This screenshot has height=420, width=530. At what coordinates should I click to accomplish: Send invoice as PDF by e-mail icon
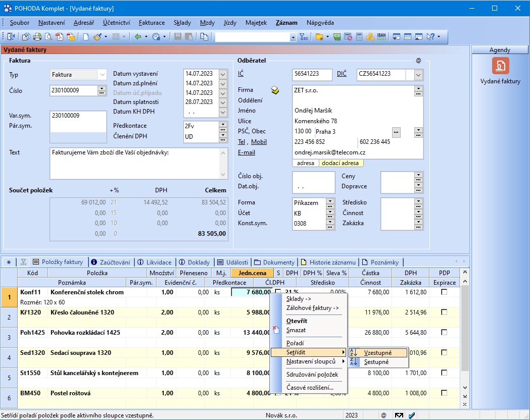tap(71, 36)
